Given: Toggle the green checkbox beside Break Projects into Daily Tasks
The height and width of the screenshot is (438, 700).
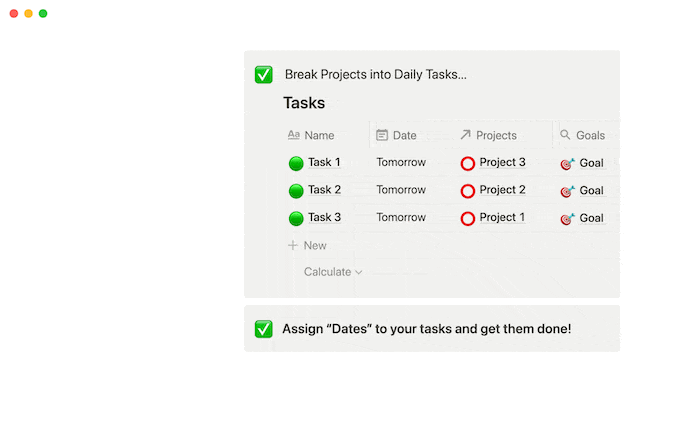Looking at the screenshot, I should point(263,75).
